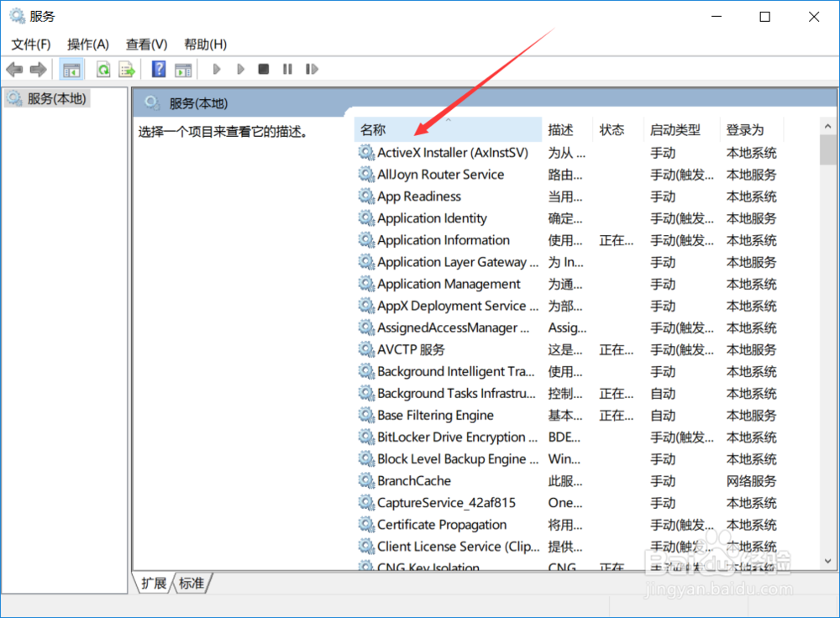Click the One... description of CaptureService
This screenshot has height=618, width=840.
[x=564, y=503]
